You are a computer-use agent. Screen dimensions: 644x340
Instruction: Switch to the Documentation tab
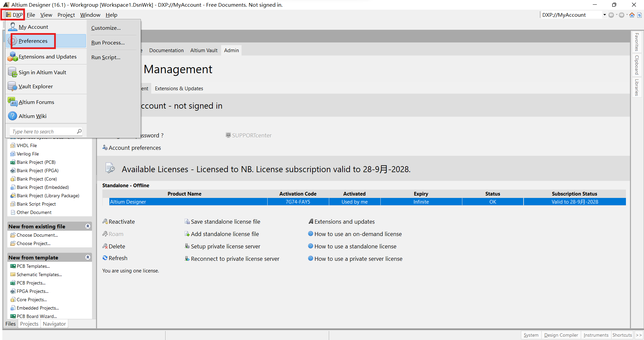coord(166,50)
